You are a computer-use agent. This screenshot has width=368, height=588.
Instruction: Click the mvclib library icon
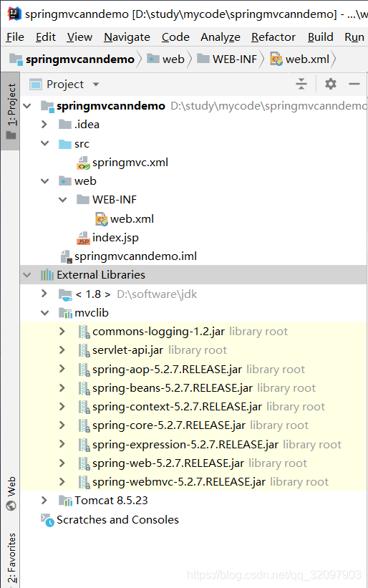(x=66, y=313)
